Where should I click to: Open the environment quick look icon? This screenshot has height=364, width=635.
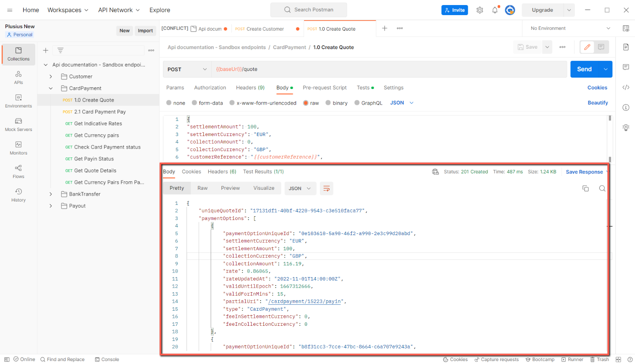point(626,29)
